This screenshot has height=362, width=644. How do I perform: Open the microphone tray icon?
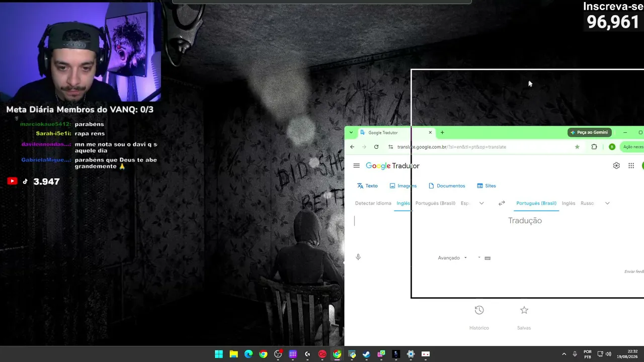click(575, 354)
